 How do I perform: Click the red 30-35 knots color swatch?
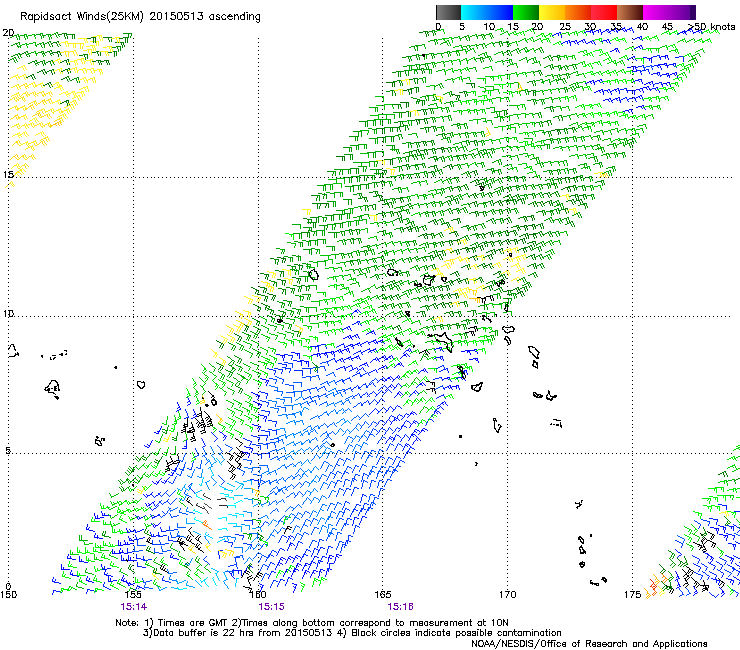[604, 12]
